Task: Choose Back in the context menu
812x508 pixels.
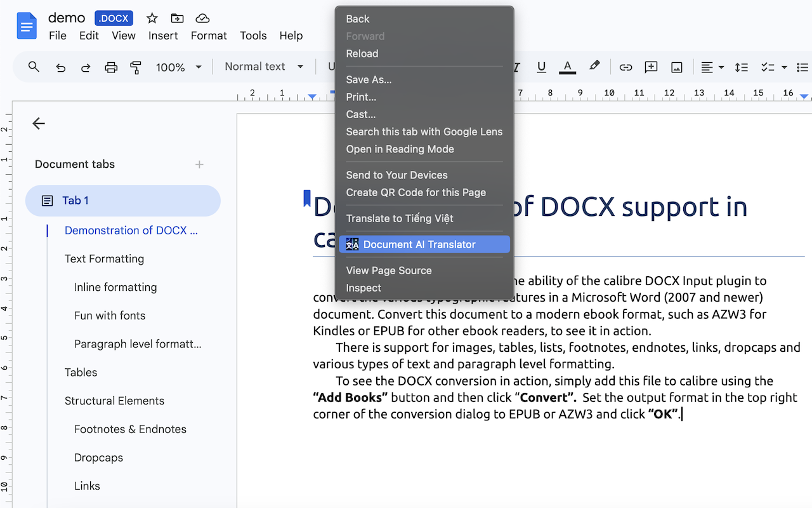Action: pos(424,19)
